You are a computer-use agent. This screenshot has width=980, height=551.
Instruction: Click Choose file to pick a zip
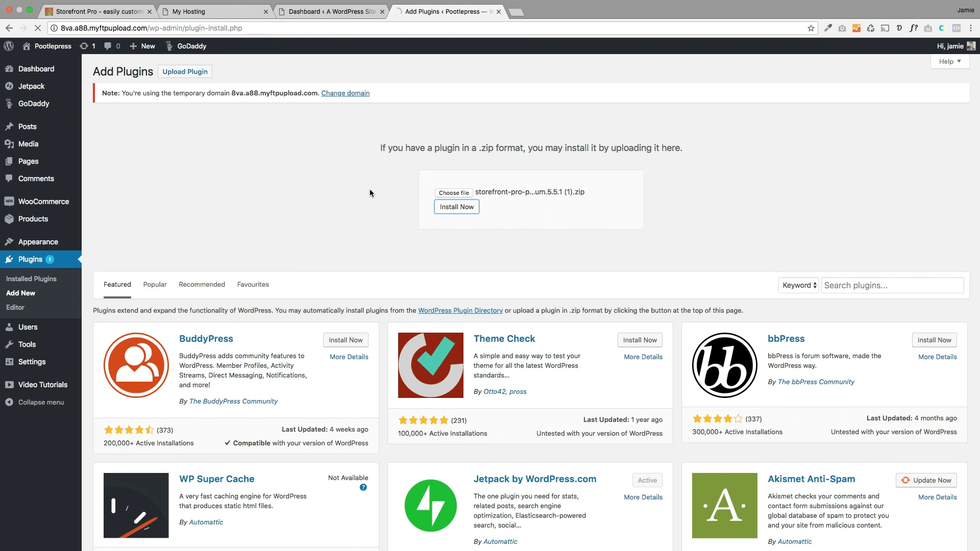coord(454,193)
